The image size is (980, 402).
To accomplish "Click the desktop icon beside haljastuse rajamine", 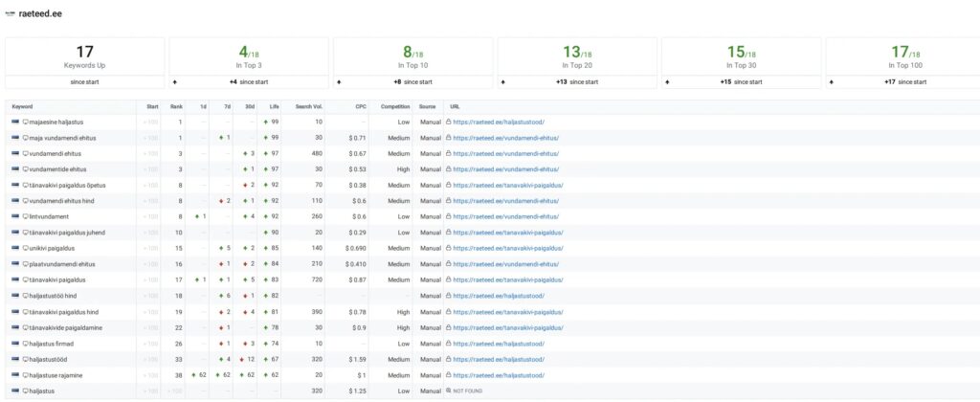I will click(x=26, y=374).
